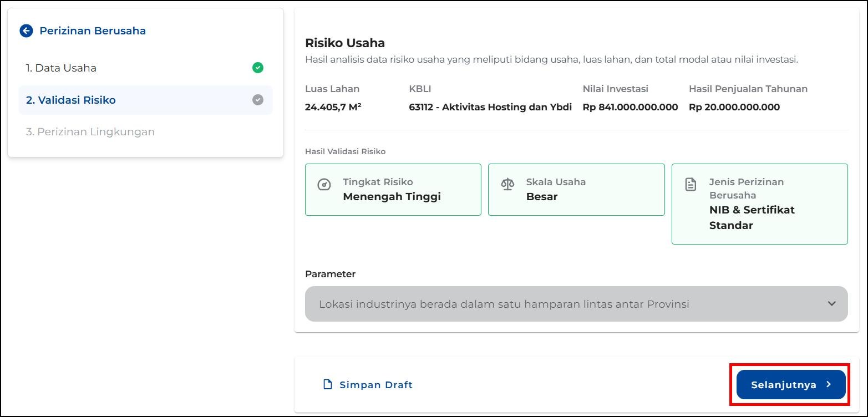Open the Lokasi industrinya parameter combo box
The image size is (868, 417).
[x=576, y=304]
